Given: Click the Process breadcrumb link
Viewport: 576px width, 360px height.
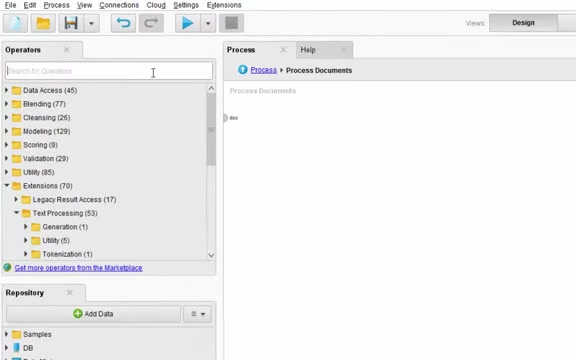Looking at the screenshot, I should point(263,70).
